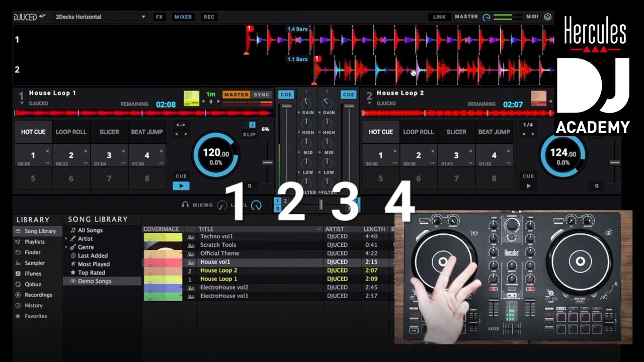Halve deck 2 loop size from 1/4
Viewport: 644px width, 362px height.
coord(523,134)
